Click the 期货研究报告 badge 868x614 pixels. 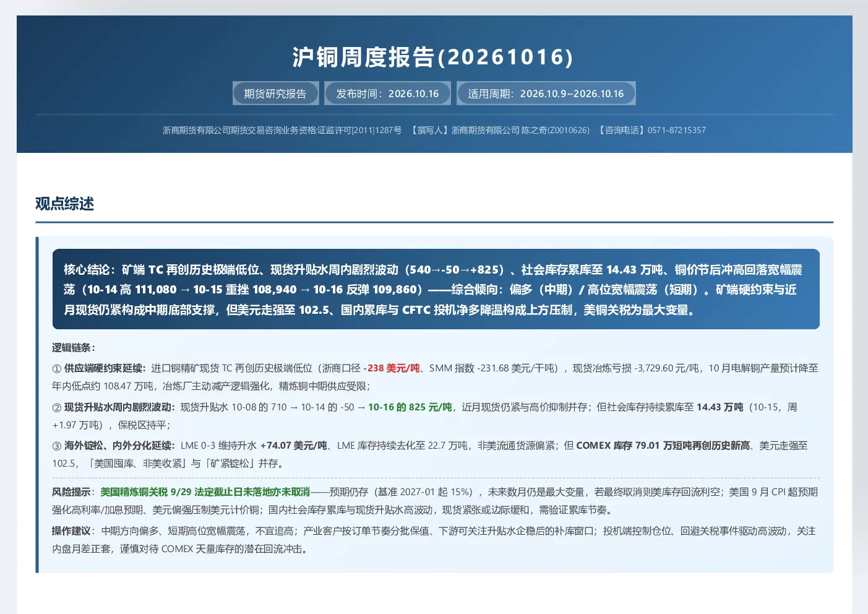pyautogui.click(x=275, y=93)
